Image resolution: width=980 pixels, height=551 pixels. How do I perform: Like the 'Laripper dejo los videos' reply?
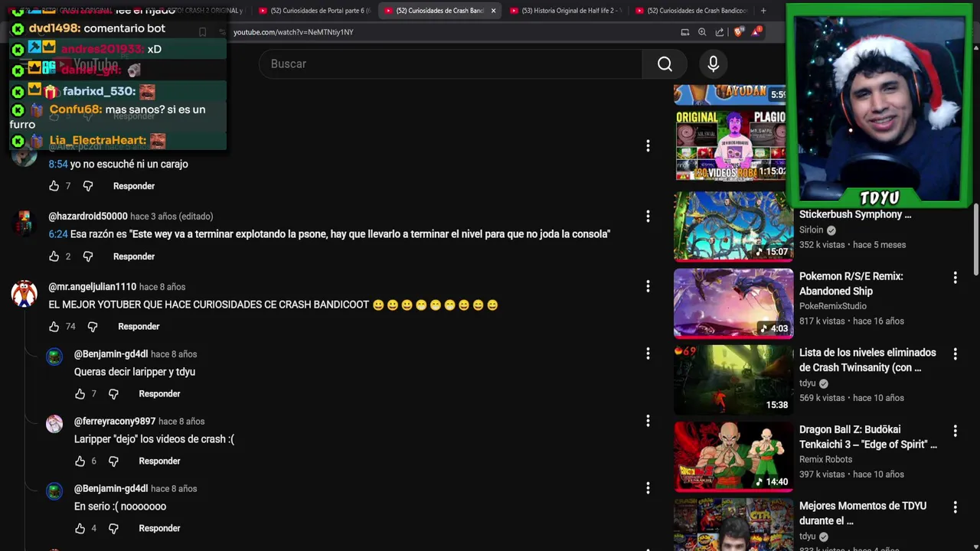[x=80, y=461]
